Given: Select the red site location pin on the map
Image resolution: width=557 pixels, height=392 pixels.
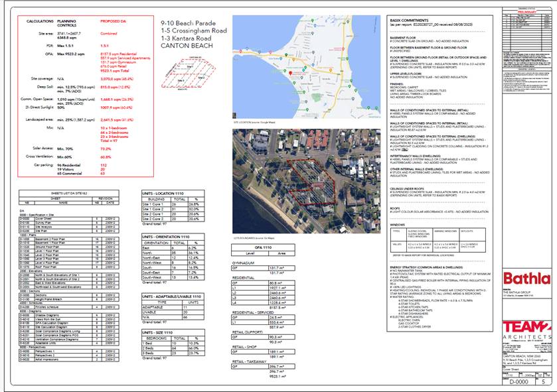Looking at the screenshot, I should coord(291,74).
